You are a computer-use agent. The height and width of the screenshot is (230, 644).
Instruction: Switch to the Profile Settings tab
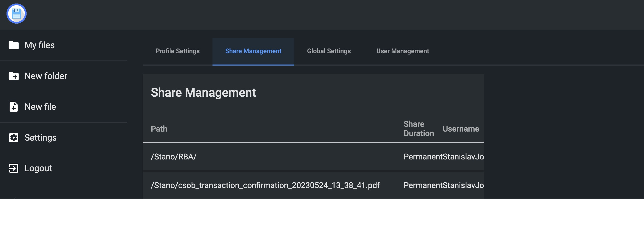[177, 51]
